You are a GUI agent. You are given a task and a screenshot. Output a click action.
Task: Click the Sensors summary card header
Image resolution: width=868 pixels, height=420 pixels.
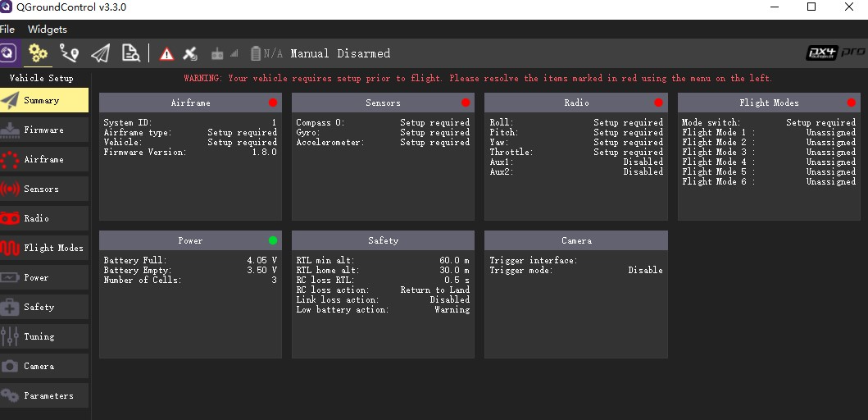point(383,103)
